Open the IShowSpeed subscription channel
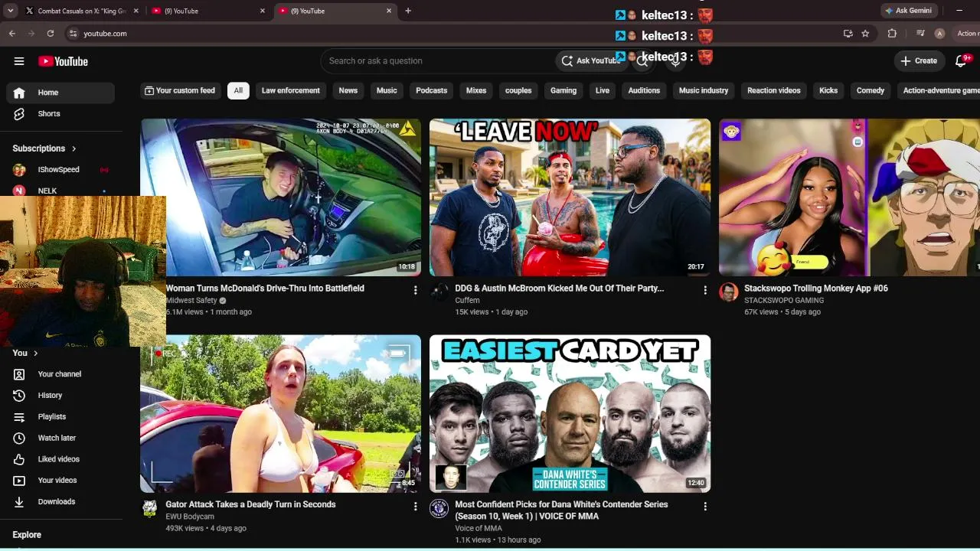 pos(60,170)
